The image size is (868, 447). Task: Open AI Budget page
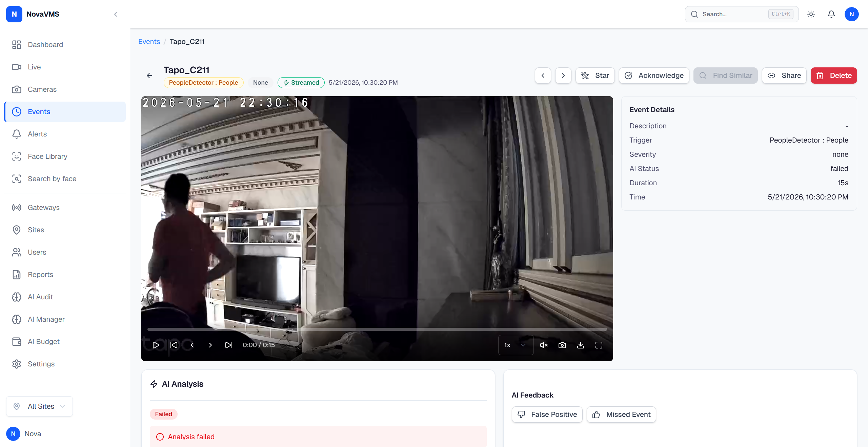[x=65, y=342]
